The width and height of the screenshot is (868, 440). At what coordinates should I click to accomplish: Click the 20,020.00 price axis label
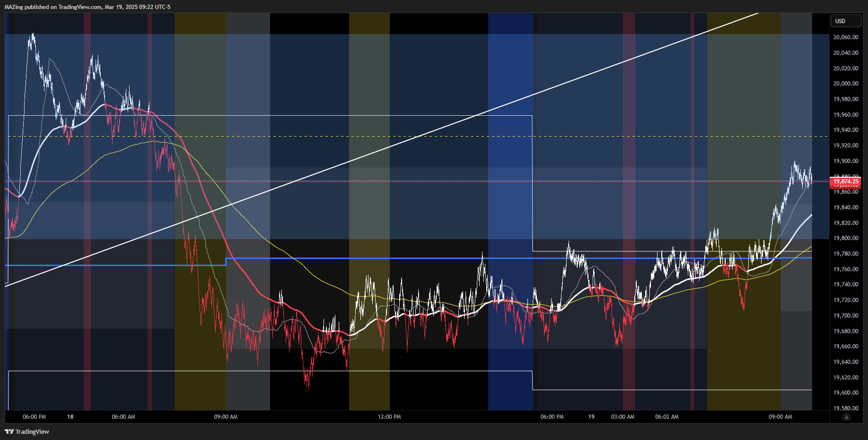pos(846,69)
